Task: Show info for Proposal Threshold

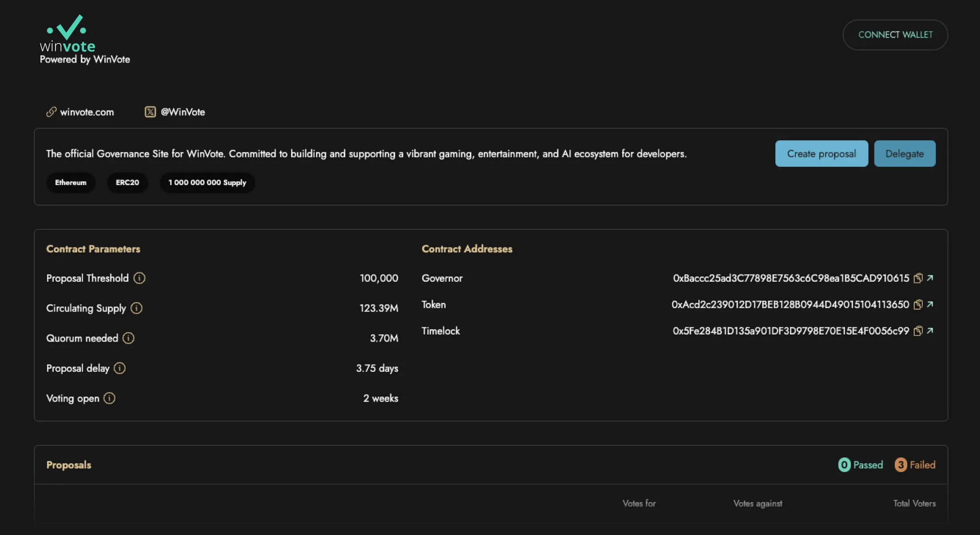Action: (139, 278)
